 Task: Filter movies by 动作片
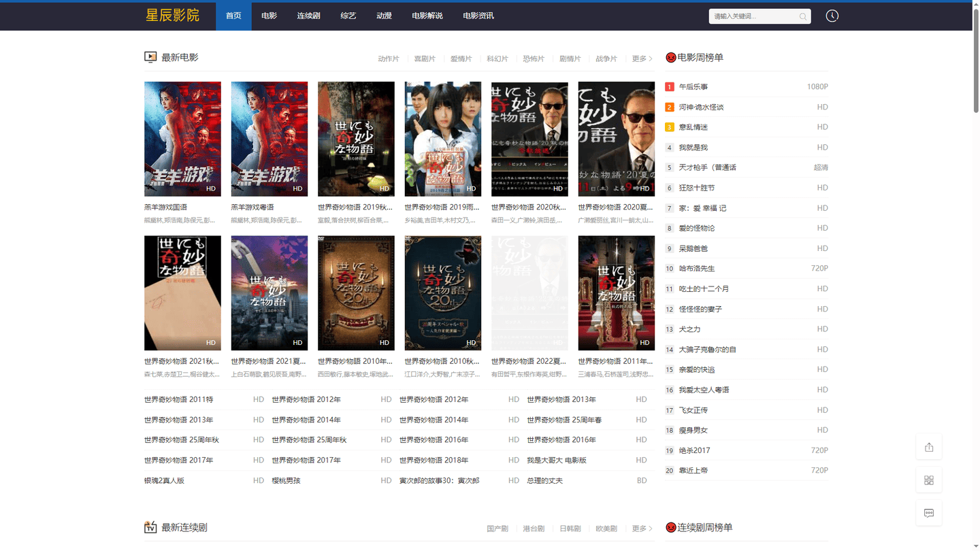click(x=389, y=59)
